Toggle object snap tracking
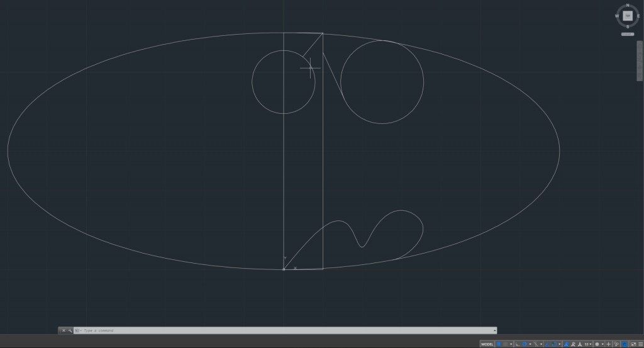The width and height of the screenshot is (644, 348). pyautogui.click(x=547, y=344)
